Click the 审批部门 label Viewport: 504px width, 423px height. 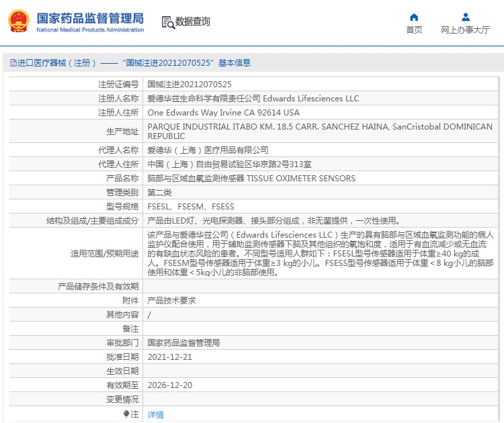(x=122, y=343)
